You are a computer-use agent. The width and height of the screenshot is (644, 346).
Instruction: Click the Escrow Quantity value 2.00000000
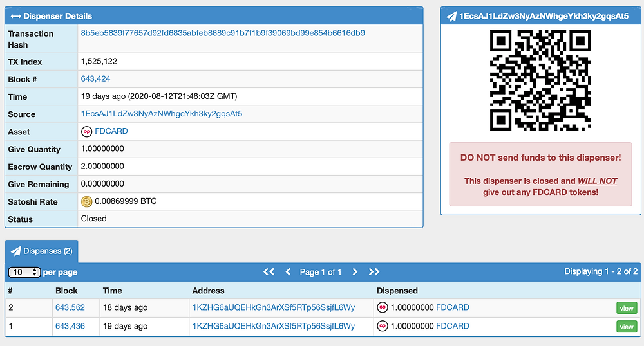tap(102, 167)
